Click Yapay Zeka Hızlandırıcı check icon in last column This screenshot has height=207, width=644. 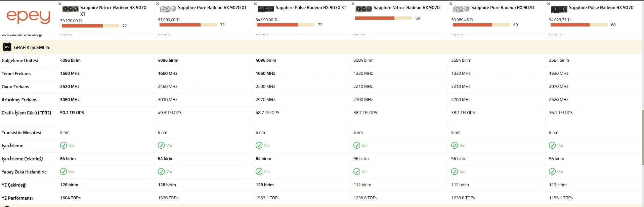(552, 171)
